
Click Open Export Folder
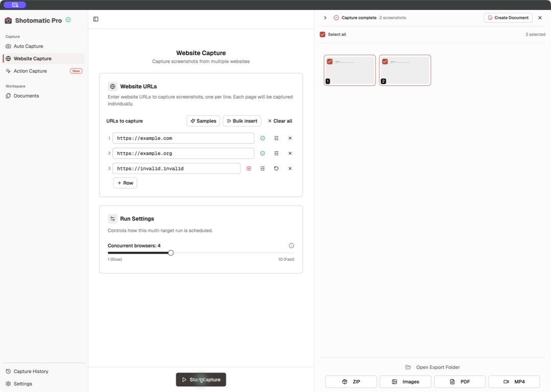pyautogui.click(x=433, y=367)
